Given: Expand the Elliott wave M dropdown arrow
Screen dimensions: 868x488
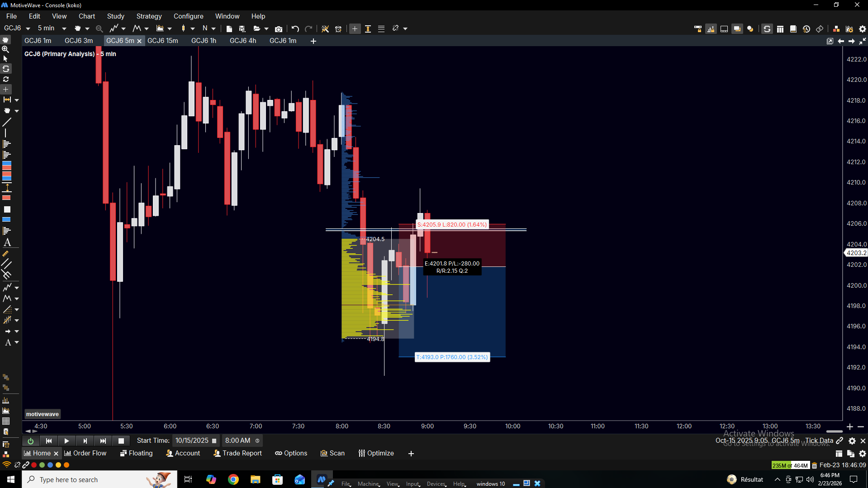Looking at the screenshot, I should pyautogui.click(x=147, y=28).
